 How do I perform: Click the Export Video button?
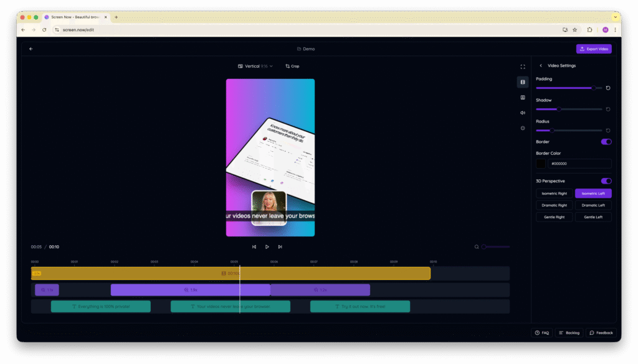click(x=594, y=49)
